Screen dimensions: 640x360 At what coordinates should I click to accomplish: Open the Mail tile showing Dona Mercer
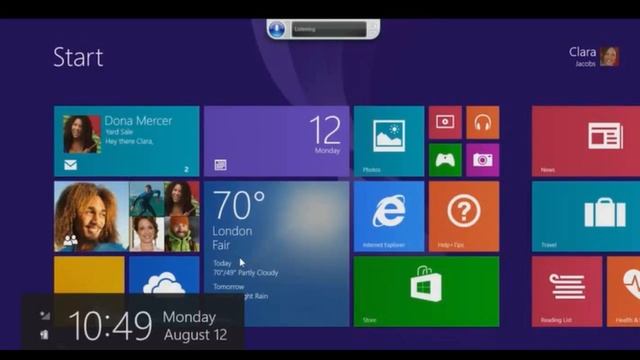[127, 141]
